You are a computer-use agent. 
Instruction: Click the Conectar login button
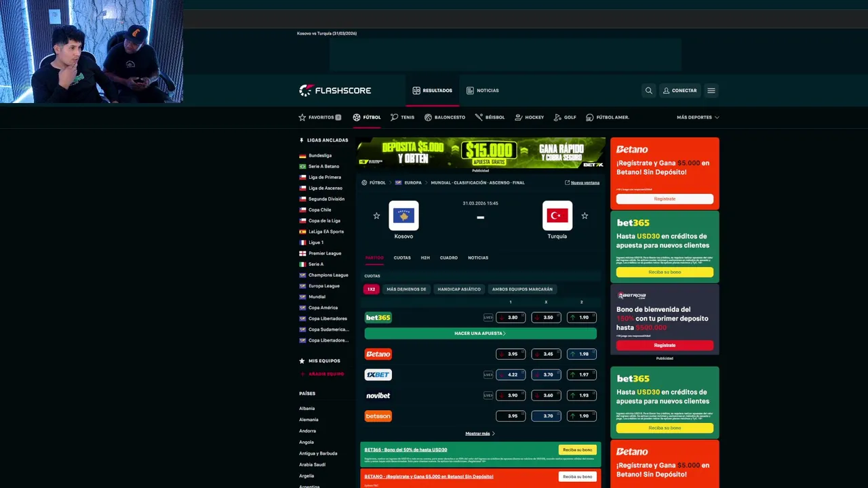coord(680,90)
